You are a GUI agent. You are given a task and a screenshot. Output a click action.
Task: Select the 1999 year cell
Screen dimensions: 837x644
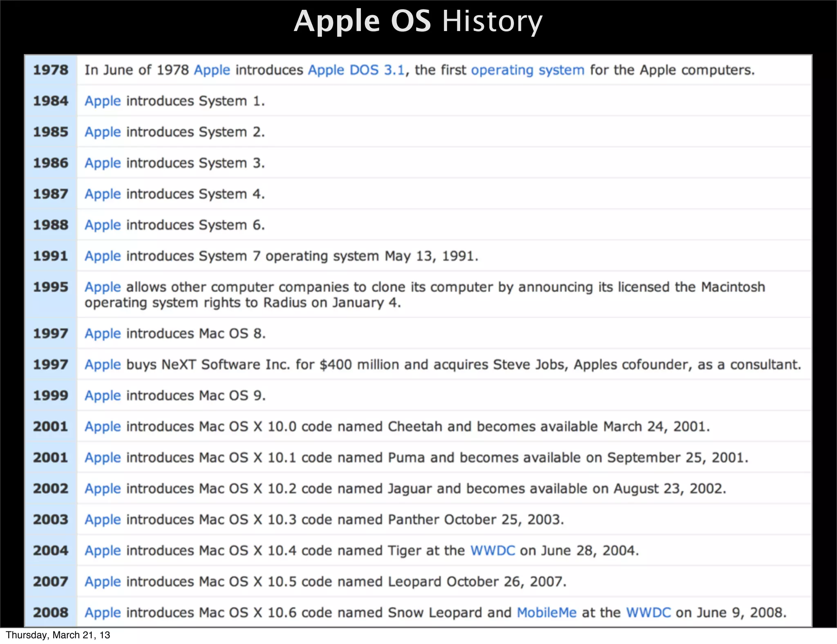point(51,396)
